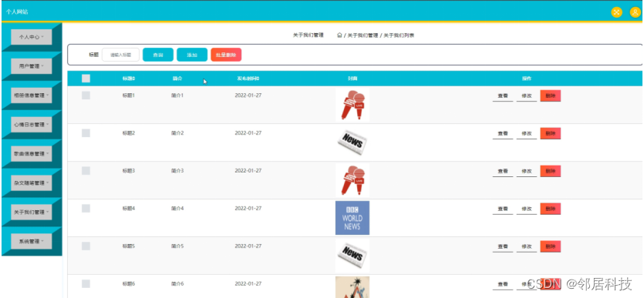Image resolution: width=644 pixels, height=298 pixels.
Task: Expand the 歌曲信息管理 sidebar menu
Action: coord(31,154)
